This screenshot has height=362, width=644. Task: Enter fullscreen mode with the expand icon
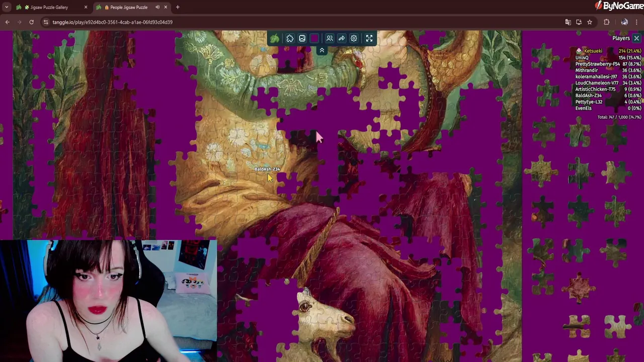pos(369,38)
